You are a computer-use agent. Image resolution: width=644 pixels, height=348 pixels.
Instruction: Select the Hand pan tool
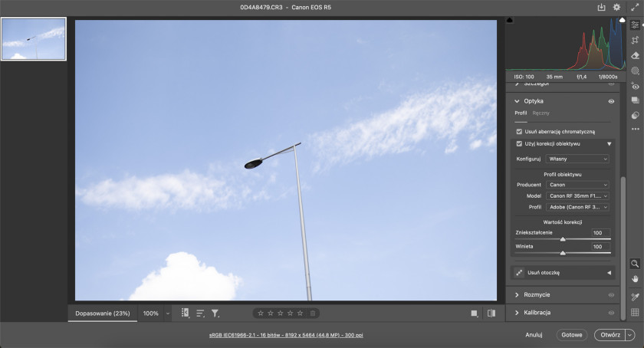635,279
